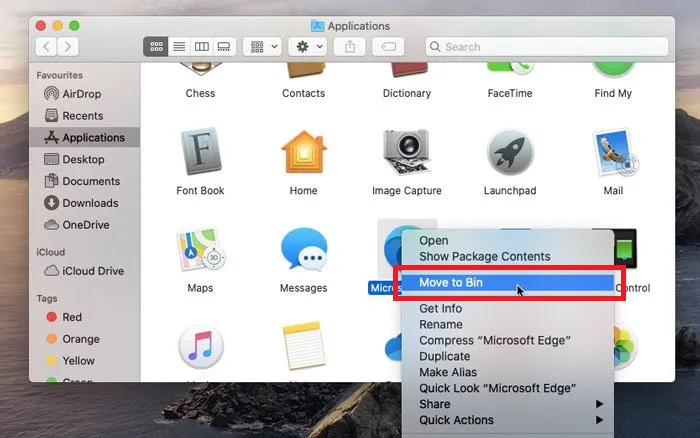Select the Music note app icon
This screenshot has height=438, width=700.
[x=200, y=347]
